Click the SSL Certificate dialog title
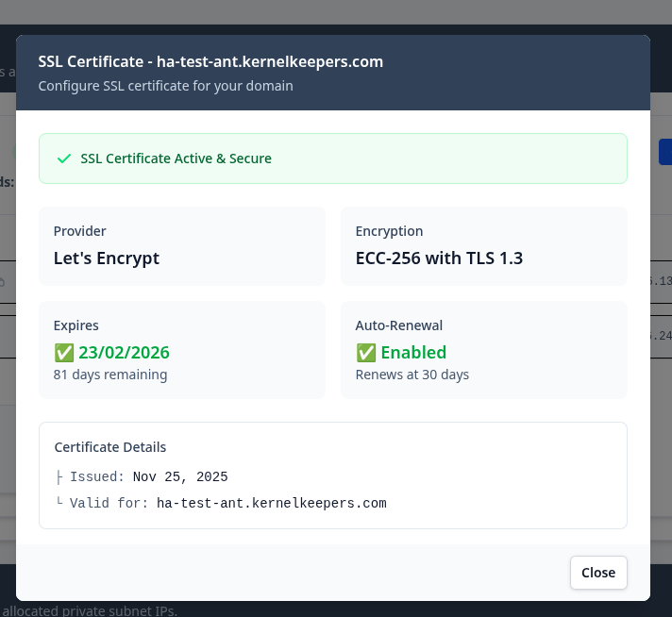This screenshot has height=617, width=672. point(210,61)
